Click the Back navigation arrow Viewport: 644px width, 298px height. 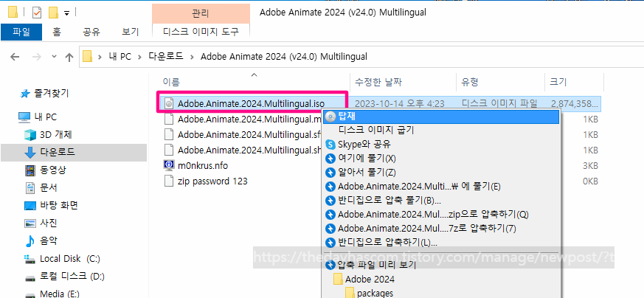coord(15,57)
